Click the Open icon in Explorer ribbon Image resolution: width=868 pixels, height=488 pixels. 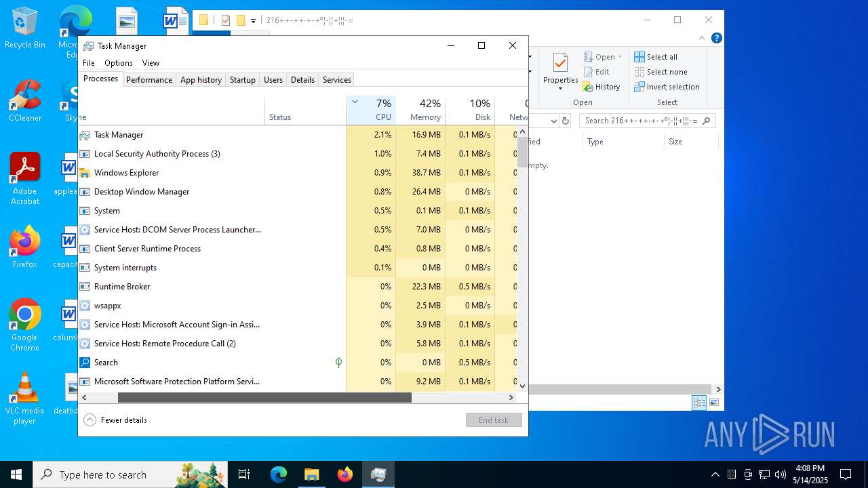pos(589,57)
